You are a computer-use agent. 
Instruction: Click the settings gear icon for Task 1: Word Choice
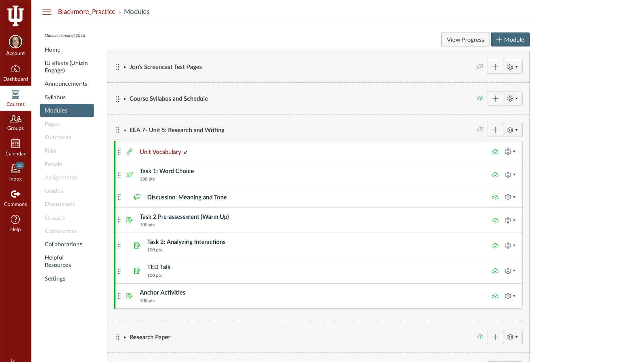[x=508, y=174]
